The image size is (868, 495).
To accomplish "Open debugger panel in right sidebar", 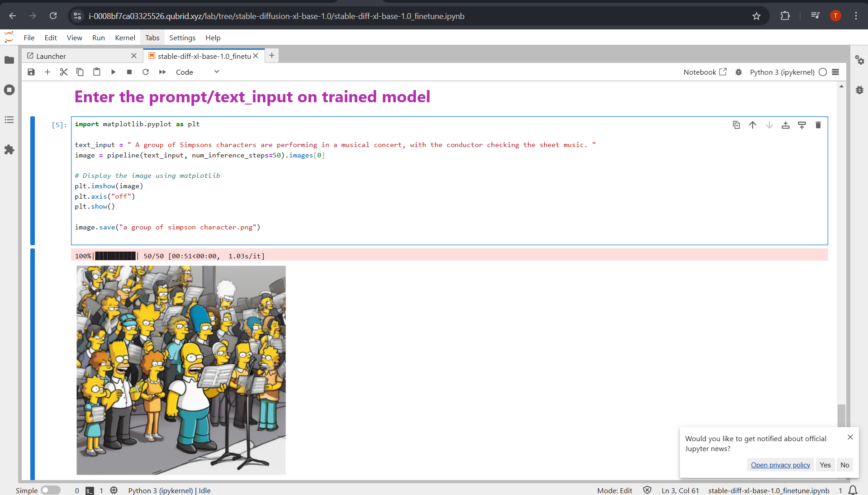I will (x=859, y=90).
